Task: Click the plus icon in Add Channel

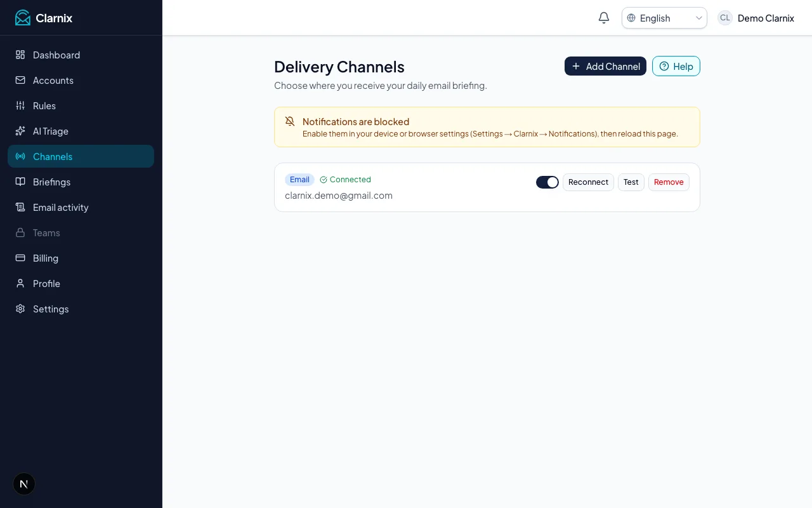Action: 576,66
